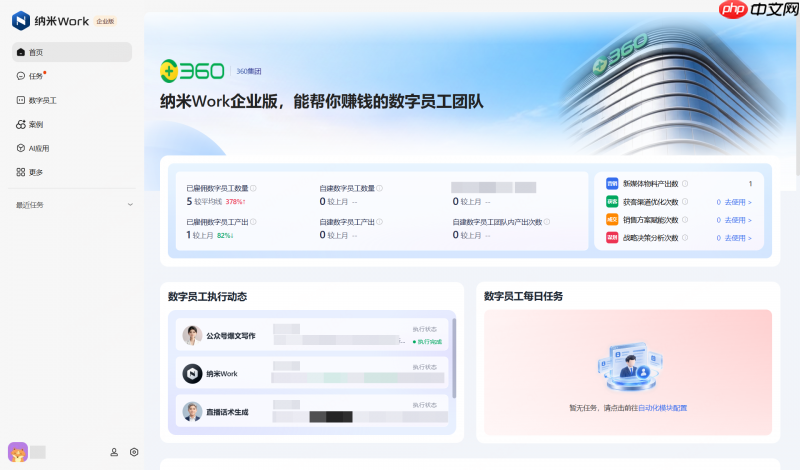Click the green 360 logo

coord(192,71)
